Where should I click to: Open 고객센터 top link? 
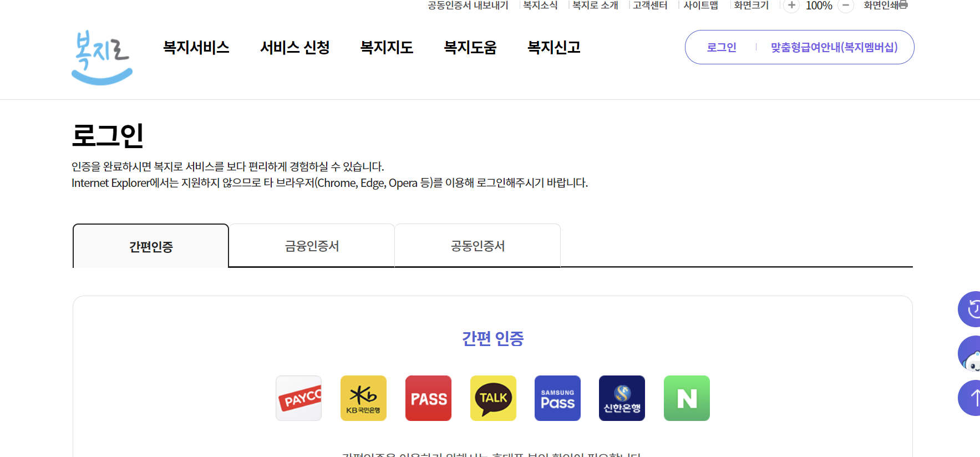[650, 6]
